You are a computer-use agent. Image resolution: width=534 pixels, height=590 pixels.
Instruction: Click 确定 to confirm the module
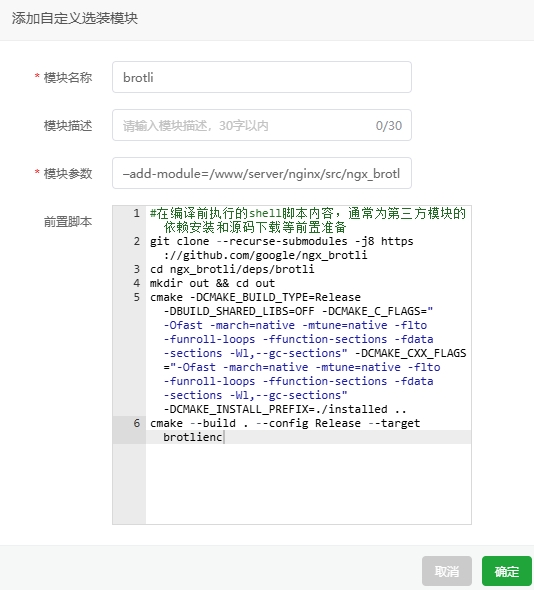pos(507,571)
